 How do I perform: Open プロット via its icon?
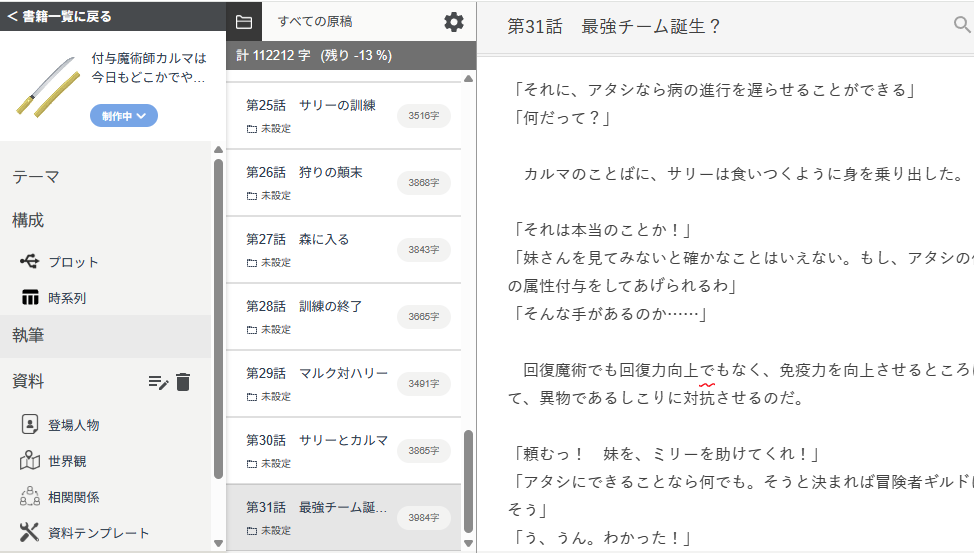pos(30,261)
